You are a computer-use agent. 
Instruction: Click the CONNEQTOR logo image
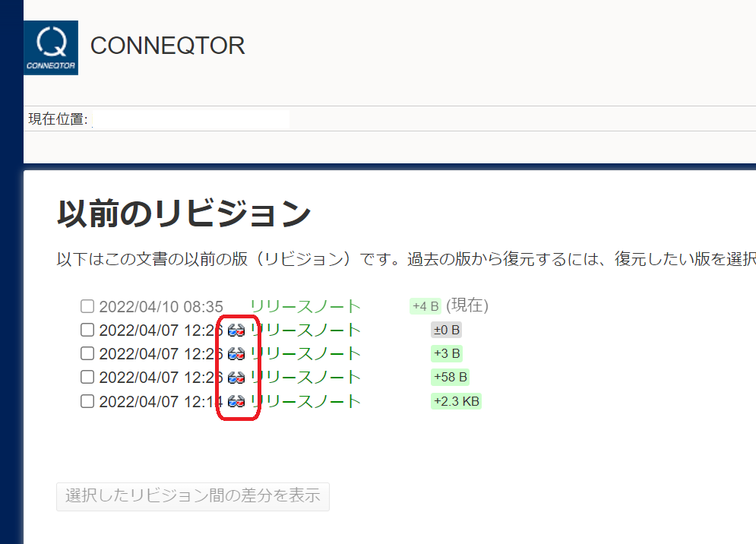pyautogui.click(x=51, y=47)
